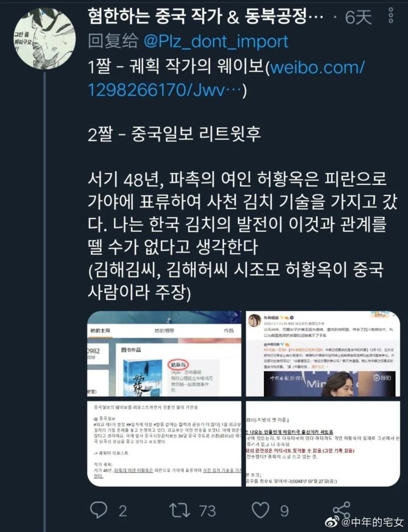
Task: Click the retweet count 73
Action: 207,511
